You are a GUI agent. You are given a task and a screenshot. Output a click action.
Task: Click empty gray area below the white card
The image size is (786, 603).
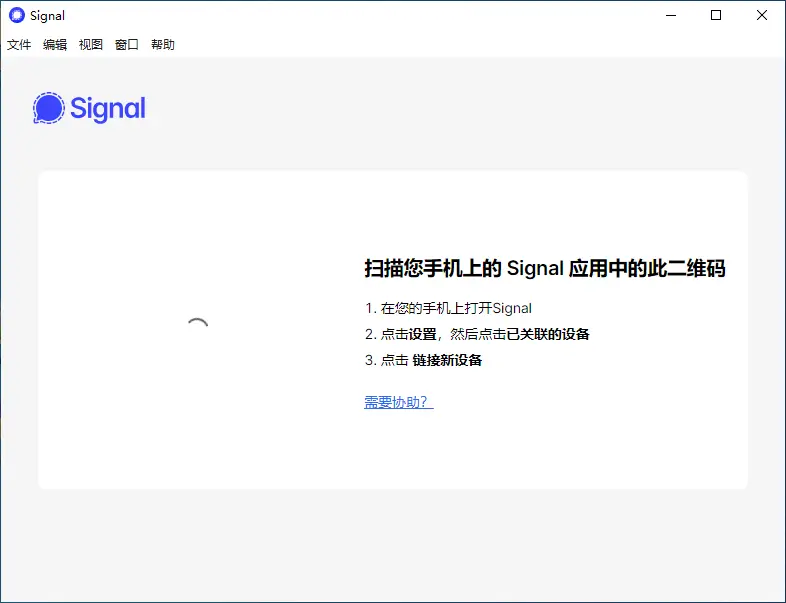tap(392, 545)
